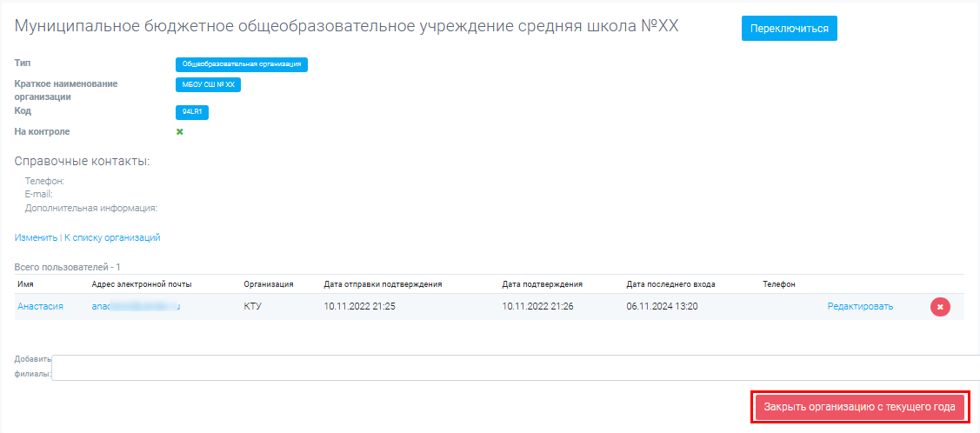Focus the Добавить филиалы input field
The height and width of the screenshot is (433, 980).
tap(516, 368)
